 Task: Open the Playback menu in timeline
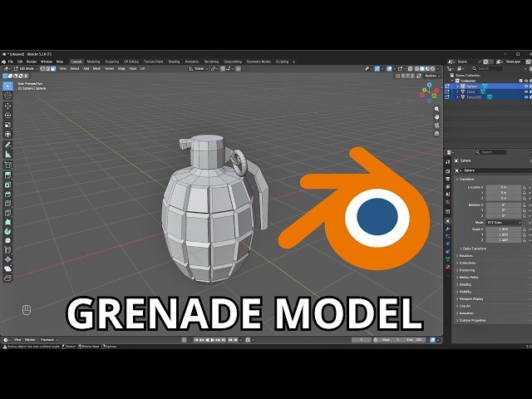[x=49, y=340]
